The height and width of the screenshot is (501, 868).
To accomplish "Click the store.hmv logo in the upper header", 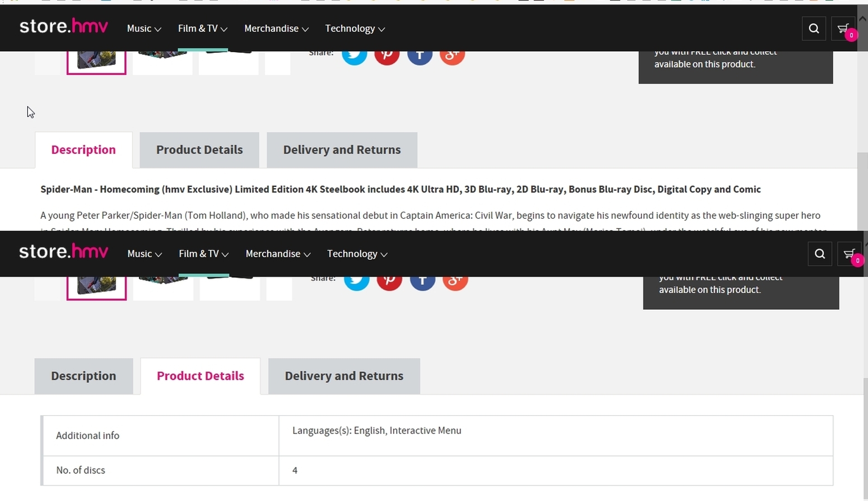I will tap(64, 26).
